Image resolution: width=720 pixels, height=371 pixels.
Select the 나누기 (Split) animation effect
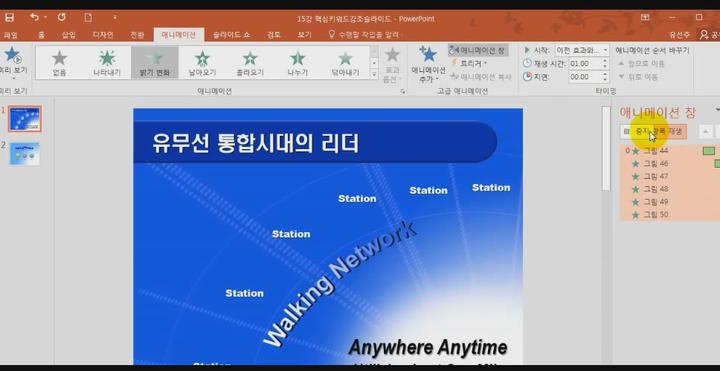pos(298,62)
